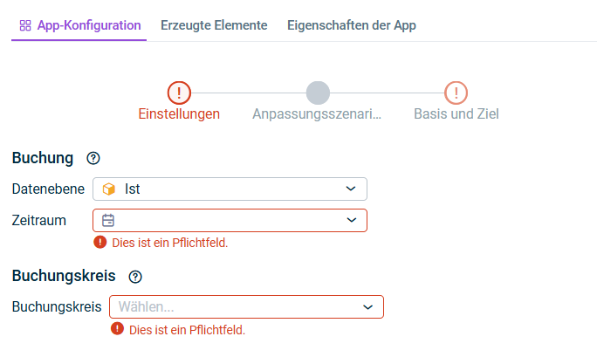Click the Einstellungen step error circle

tap(179, 93)
